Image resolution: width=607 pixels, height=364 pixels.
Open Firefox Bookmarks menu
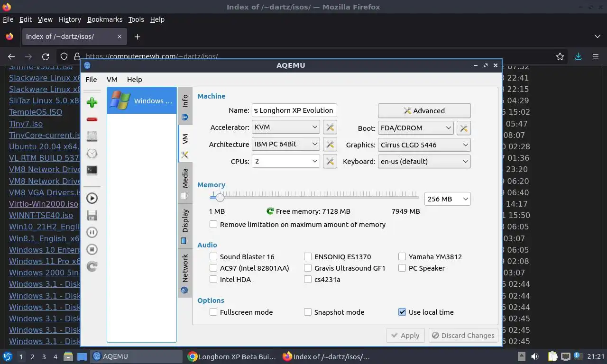105,19
